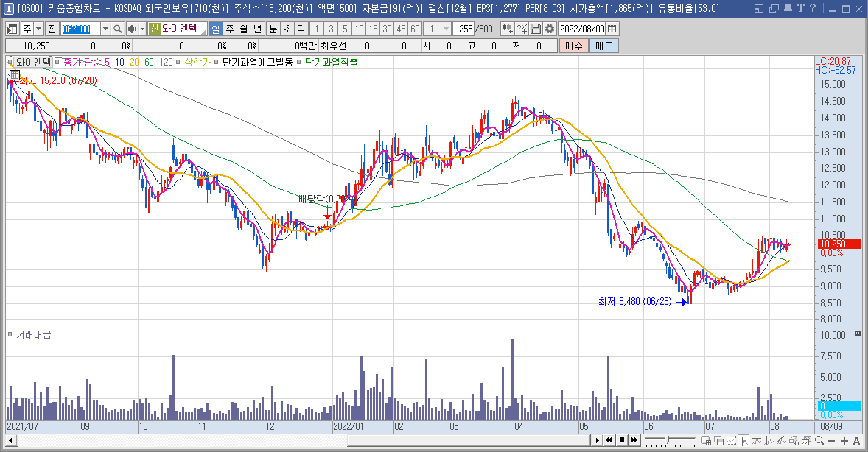
Task: Save chart with the floppy disk icon
Action: click(535, 29)
